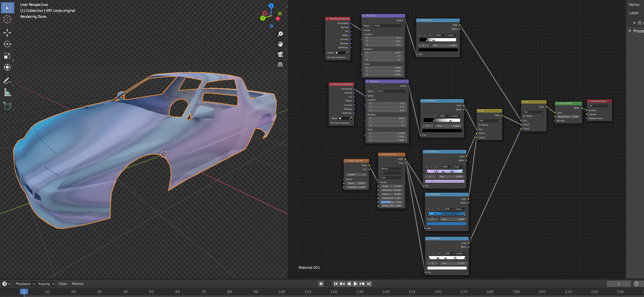
Task: Jump to the first frame
Action: pyautogui.click(x=336, y=284)
